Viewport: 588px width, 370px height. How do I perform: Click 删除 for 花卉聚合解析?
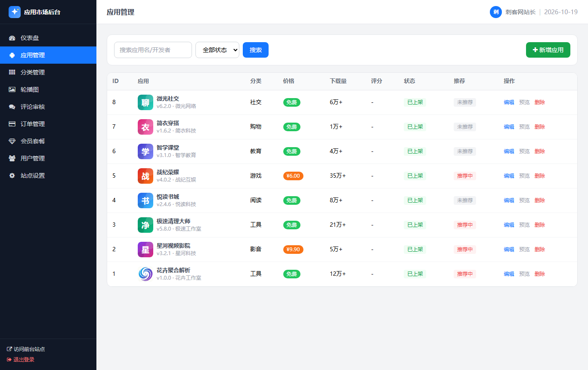pos(540,274)
